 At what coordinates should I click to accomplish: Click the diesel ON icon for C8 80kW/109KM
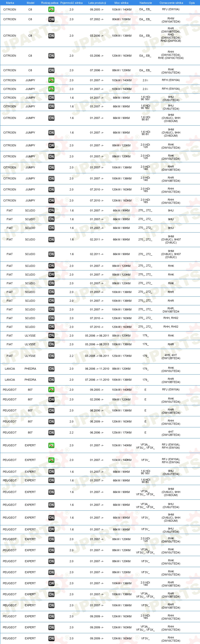coord(51,19)
